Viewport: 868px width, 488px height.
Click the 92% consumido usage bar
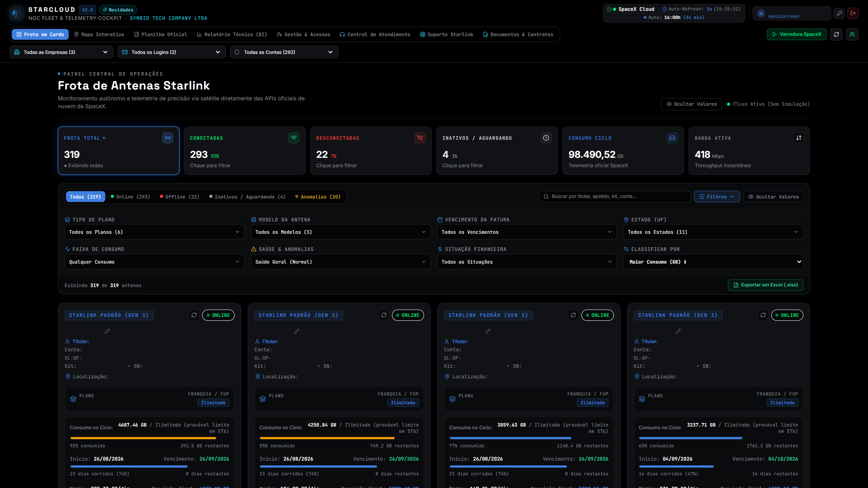pos(149,438)
